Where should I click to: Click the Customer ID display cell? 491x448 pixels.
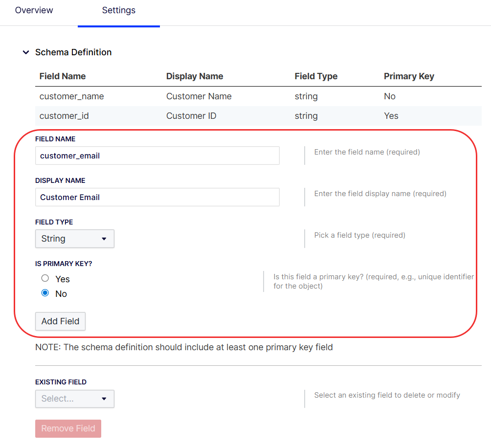[x=191, y=116]
